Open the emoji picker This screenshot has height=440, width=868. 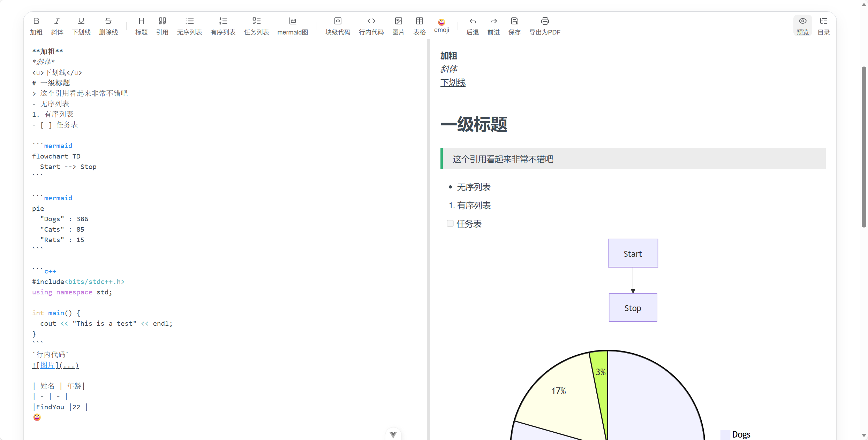tap(441, 22)
